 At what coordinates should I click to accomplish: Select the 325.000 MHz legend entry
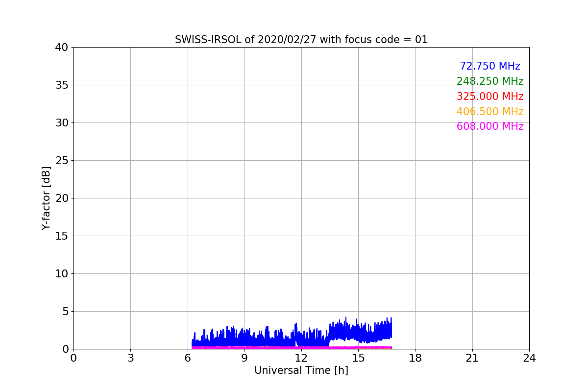490,97
